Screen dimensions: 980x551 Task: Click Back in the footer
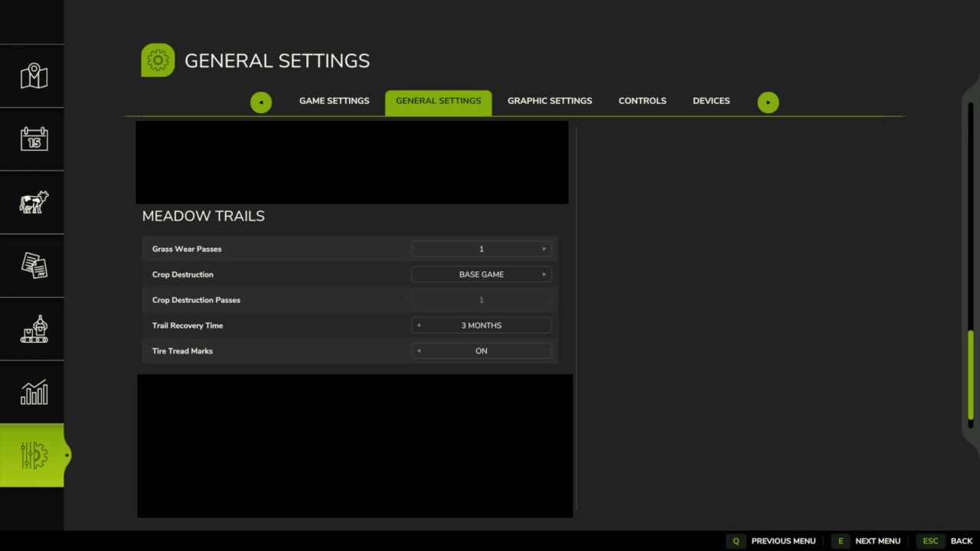(962, 541)
